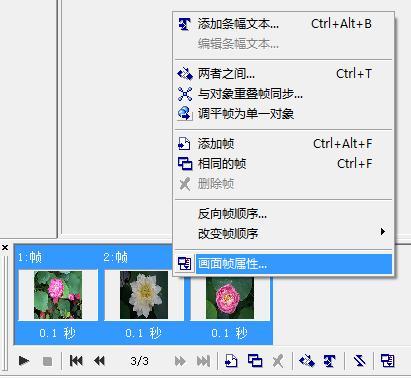411x378 pixels.
Task: Jump to last frame button
Action: [x=203, y=361]
